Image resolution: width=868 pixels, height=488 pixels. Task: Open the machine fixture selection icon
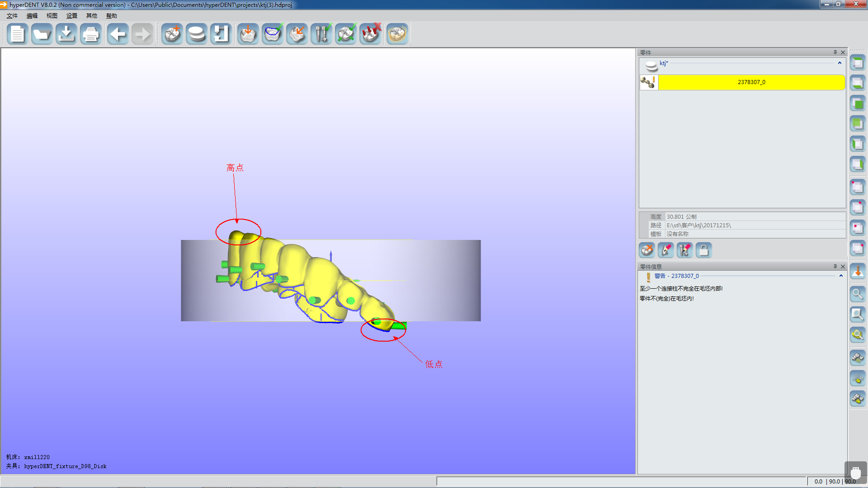coord(221,34)
